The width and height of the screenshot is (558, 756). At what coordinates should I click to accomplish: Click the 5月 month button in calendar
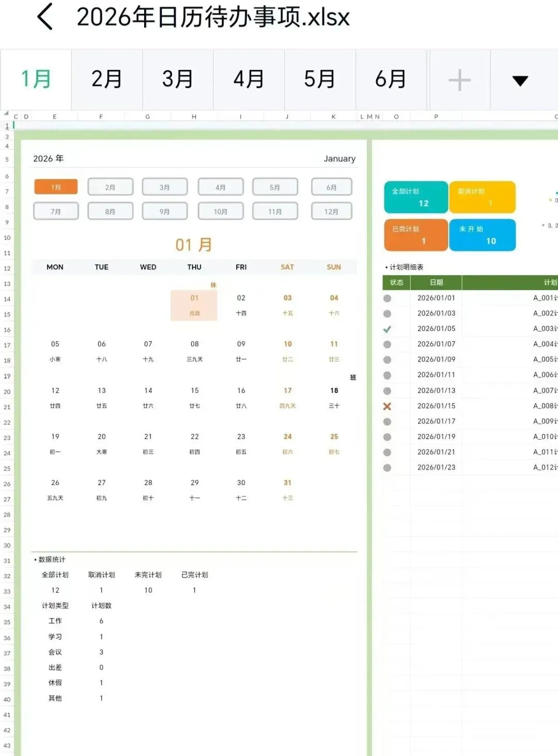pos(275,187)
